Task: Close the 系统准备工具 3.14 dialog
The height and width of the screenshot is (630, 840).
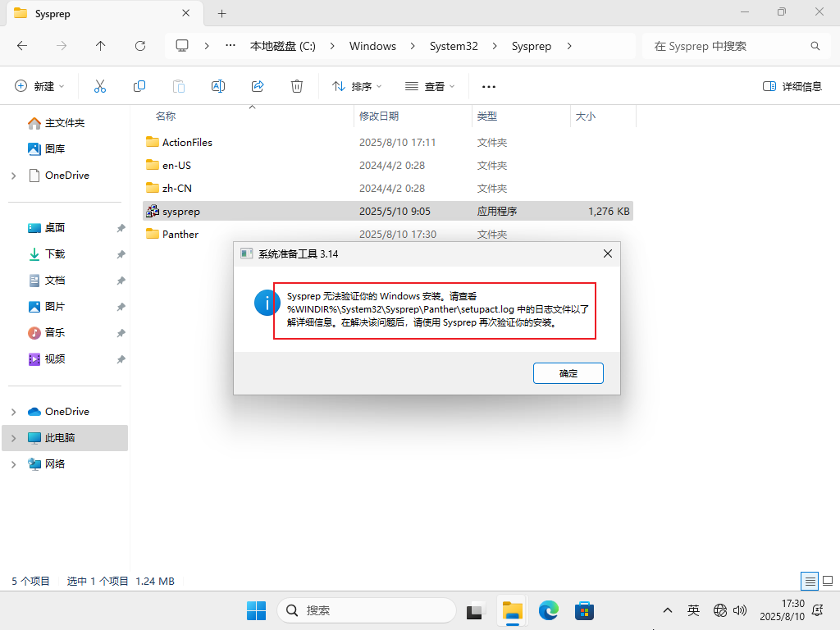Action: pyautogui.click(x=608, y=253)
